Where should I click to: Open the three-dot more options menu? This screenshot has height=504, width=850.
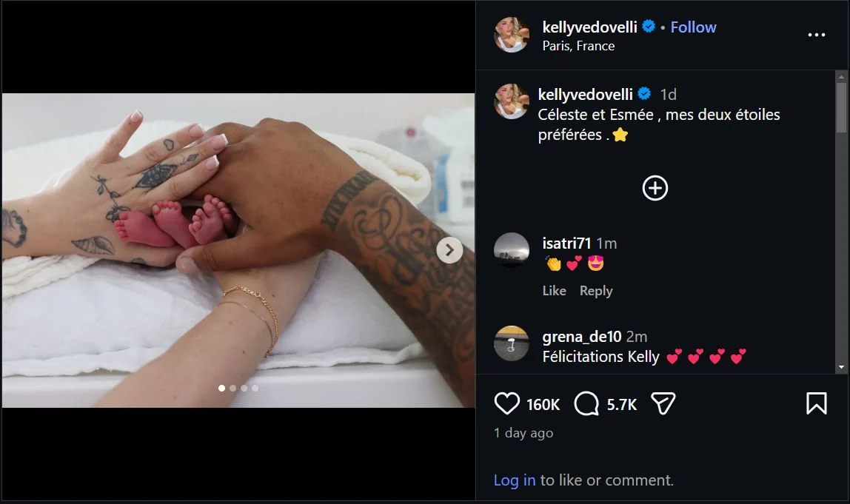817,35
